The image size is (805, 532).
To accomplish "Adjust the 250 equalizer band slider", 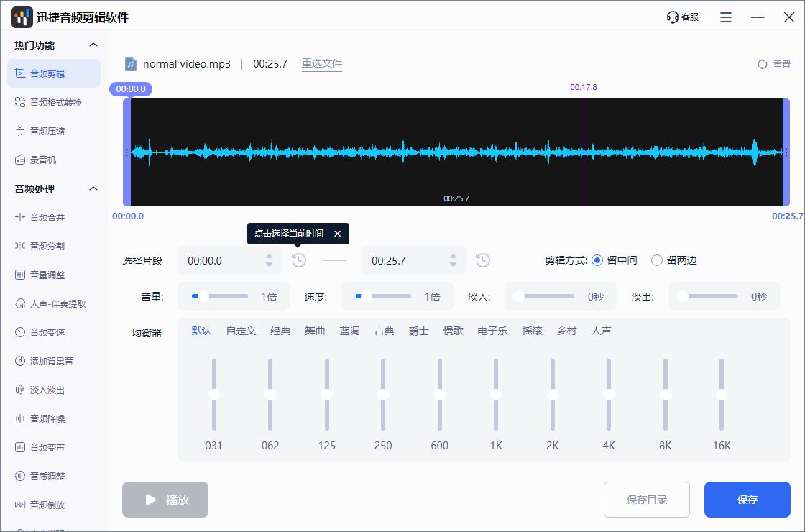I will click(x=383, y=395).
